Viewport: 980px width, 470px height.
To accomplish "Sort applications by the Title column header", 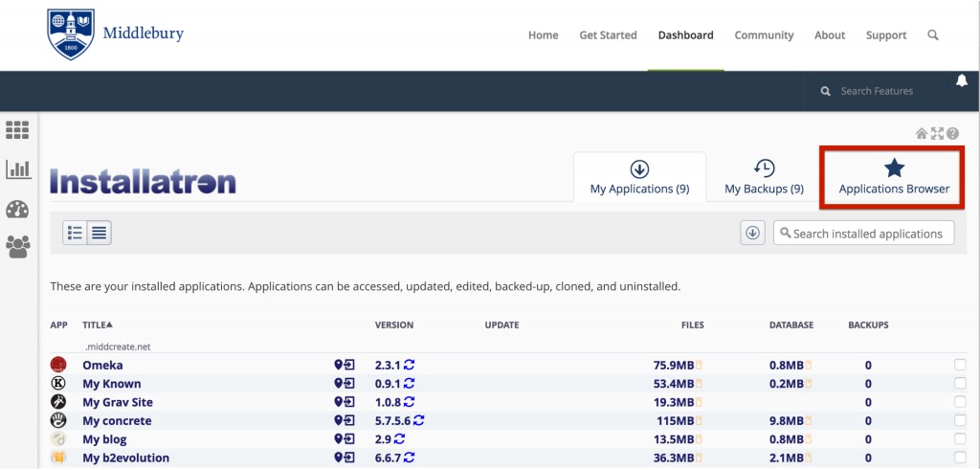I will click(98, 325).
